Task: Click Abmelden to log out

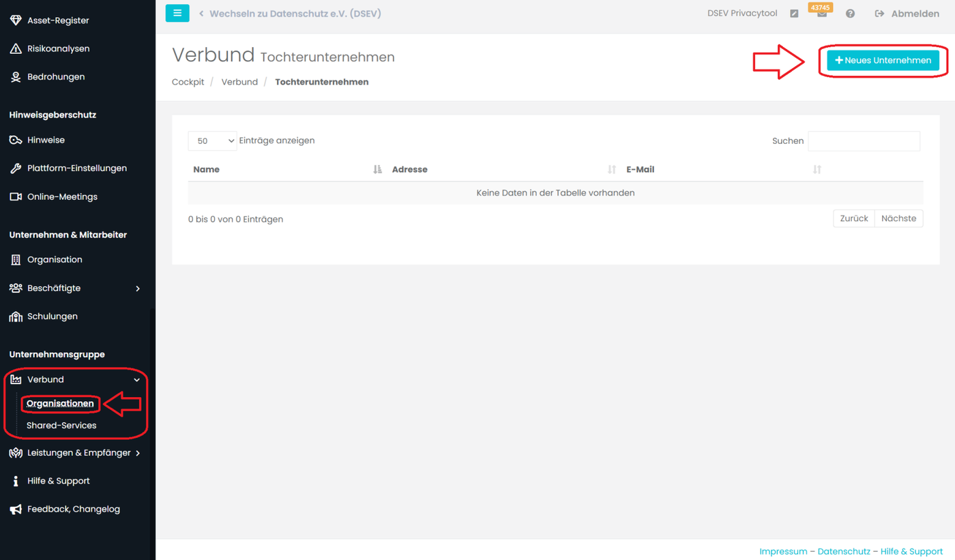Action: click(x=915, y=14)
